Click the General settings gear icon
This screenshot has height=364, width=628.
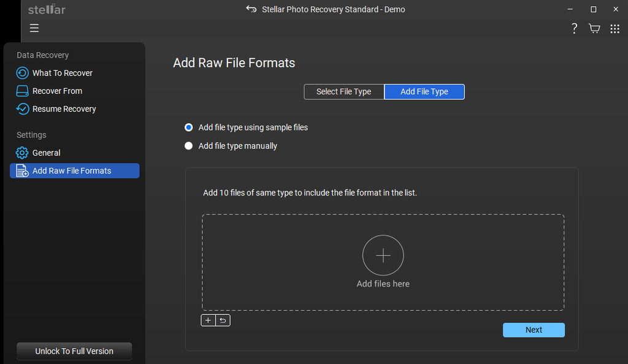pyautogui.click(x=22, y=153)
